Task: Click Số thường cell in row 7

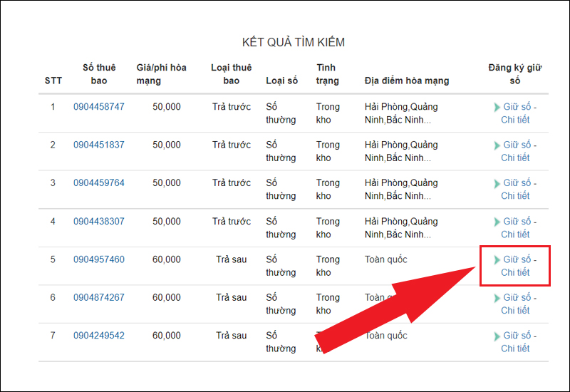Action: coord(281,342)
